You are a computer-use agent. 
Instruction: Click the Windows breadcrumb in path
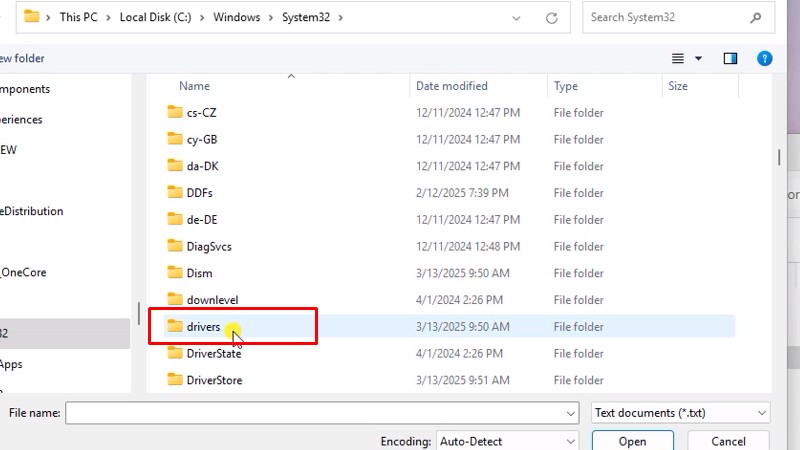point(236,17)
